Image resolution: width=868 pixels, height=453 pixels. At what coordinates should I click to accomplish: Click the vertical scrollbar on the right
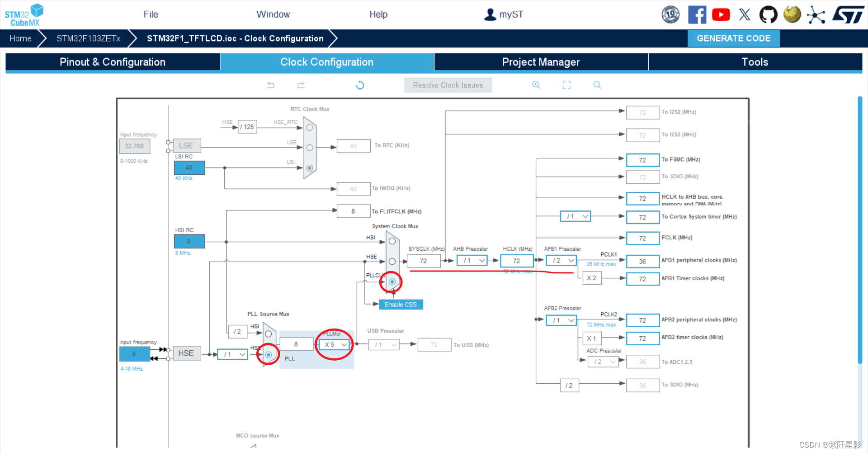click(x=860, y=229)
